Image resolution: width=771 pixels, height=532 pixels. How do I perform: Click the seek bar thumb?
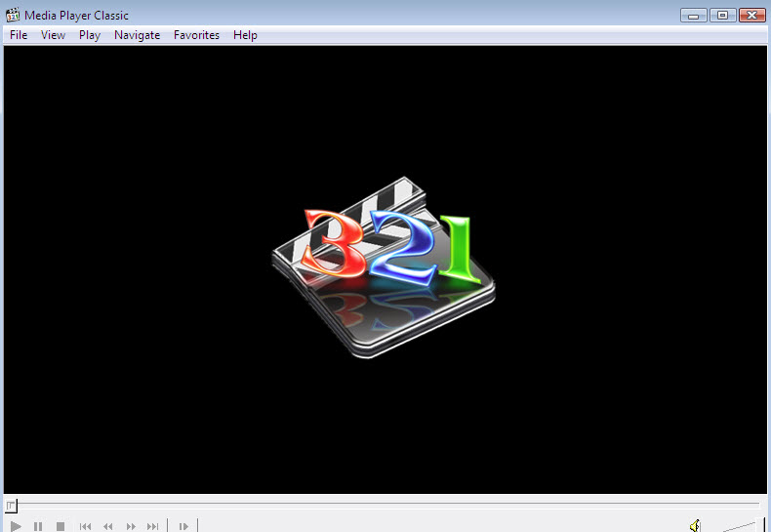click(x=11, y=505)
